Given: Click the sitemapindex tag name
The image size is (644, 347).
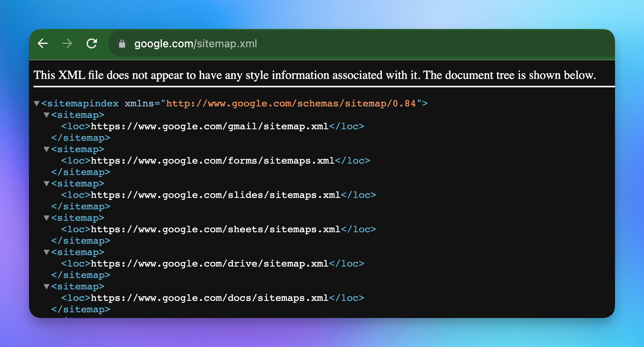Looking at the screenshot, I should pyautogui.click(x=83, y=103).
